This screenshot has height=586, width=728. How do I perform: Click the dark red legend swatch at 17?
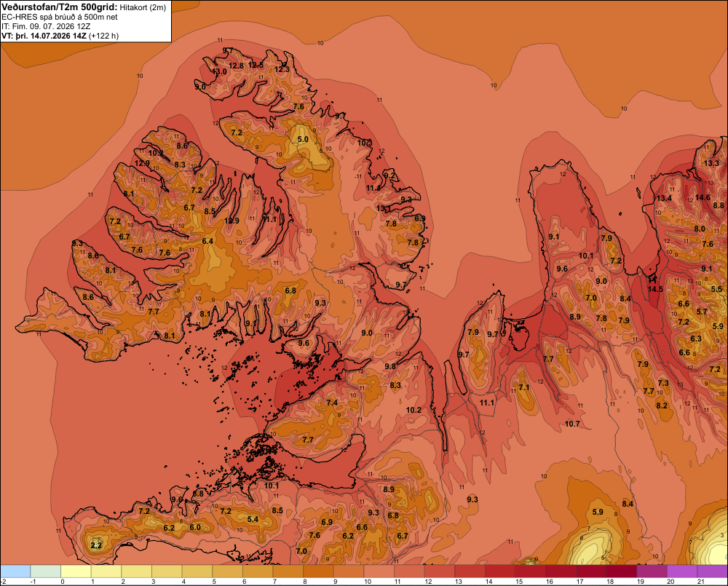pyautogui.click(x=591, y=571)
